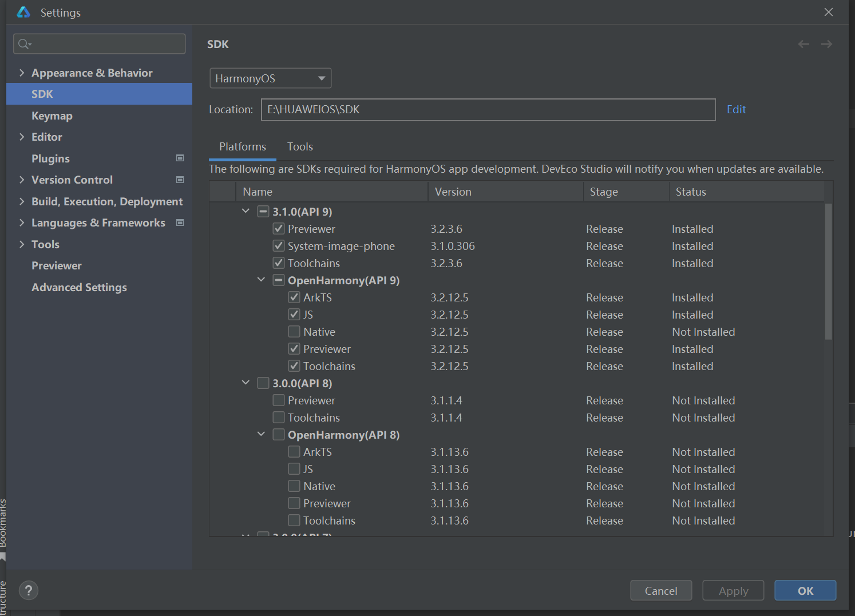The image size is (855, 616).
Task: Check OpenHarmony(API 8) group checkbox
Action: pos(279,435)
